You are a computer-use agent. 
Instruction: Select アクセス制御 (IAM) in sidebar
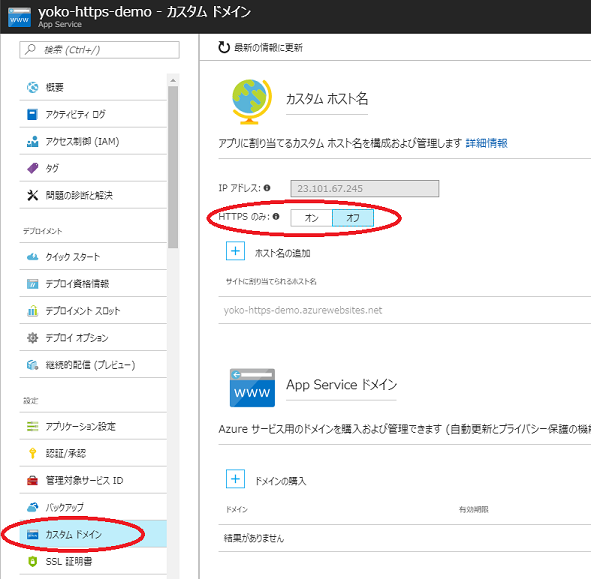pos(93,141)
